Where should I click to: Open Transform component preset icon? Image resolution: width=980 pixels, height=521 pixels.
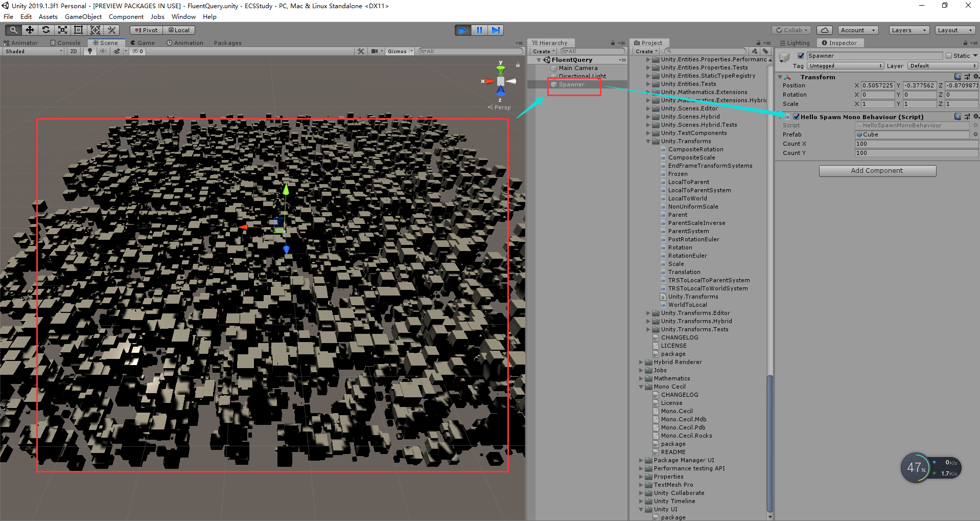tap(967, 77)
